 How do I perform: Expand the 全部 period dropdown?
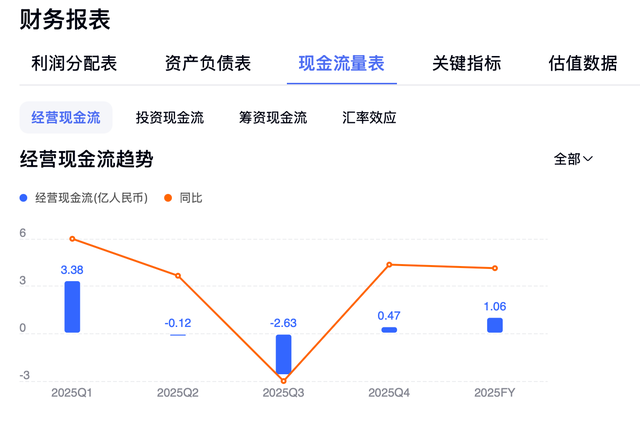(574, 159)
